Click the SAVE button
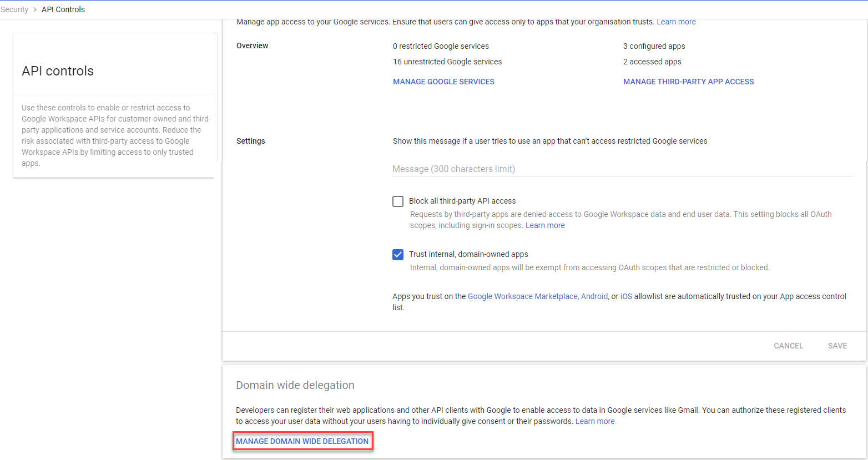This screenshot has height=460, width=868. pos(837,345)
